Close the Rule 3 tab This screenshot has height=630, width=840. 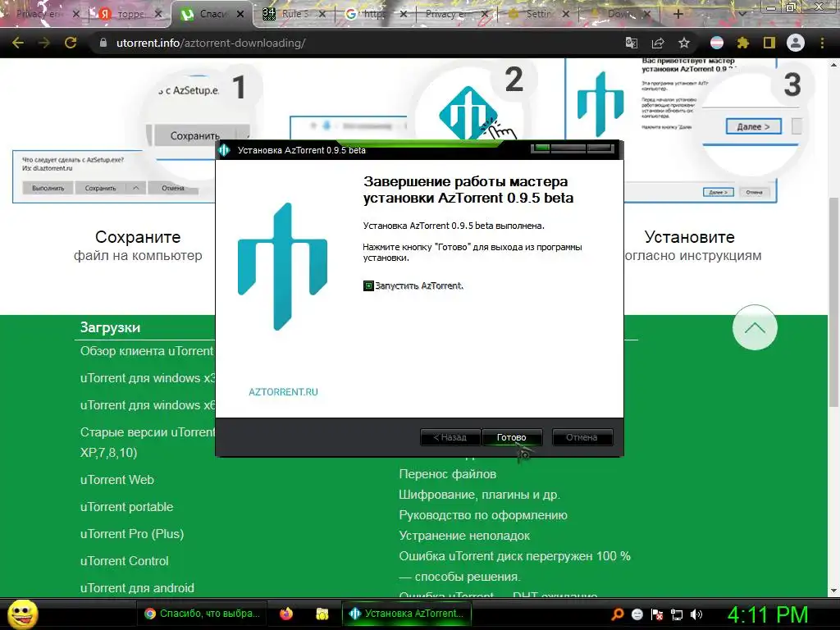click(x=322, y=15)
